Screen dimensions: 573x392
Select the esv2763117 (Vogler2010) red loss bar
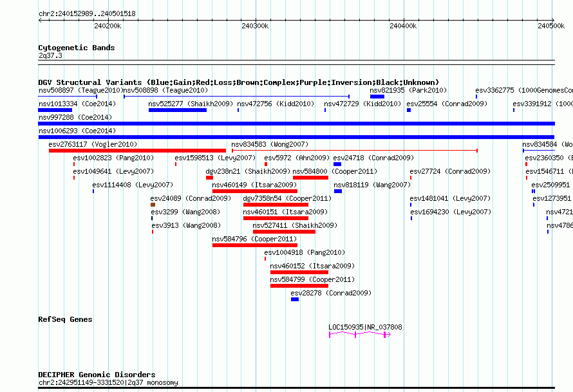[137, 151]
